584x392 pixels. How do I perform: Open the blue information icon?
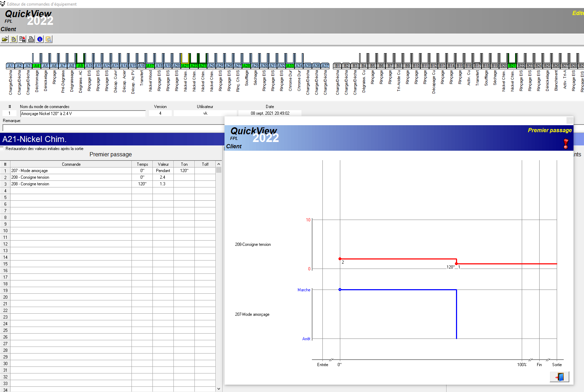40,39
